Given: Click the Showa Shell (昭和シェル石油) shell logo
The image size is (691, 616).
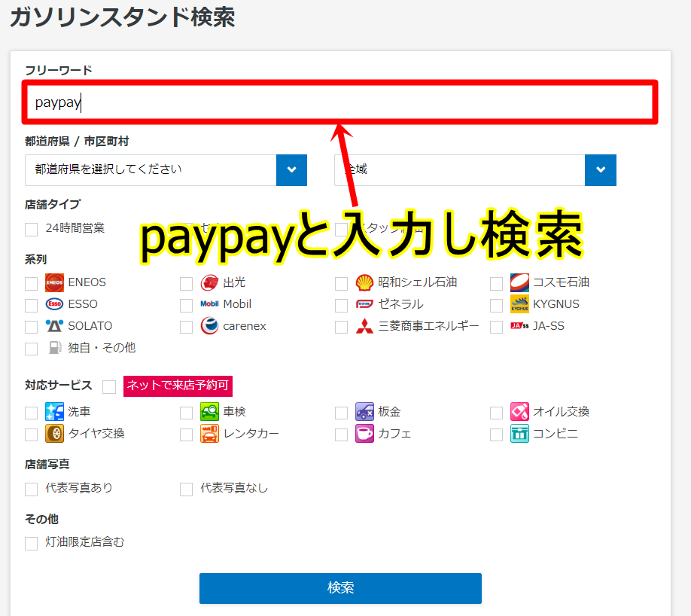Looking at the screenshot, I should tap(364, 282).
